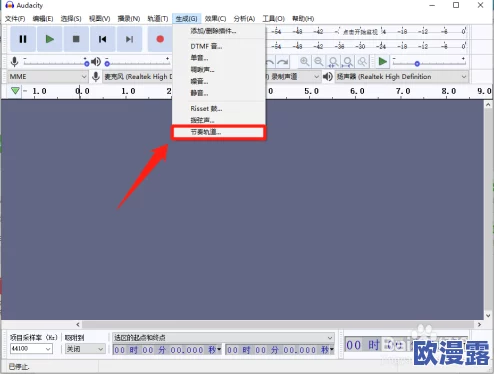The width and height of the screenshot is (494, 374).
Task: Click the small green Play-at-speed button
Action: (x=383, y=62)
